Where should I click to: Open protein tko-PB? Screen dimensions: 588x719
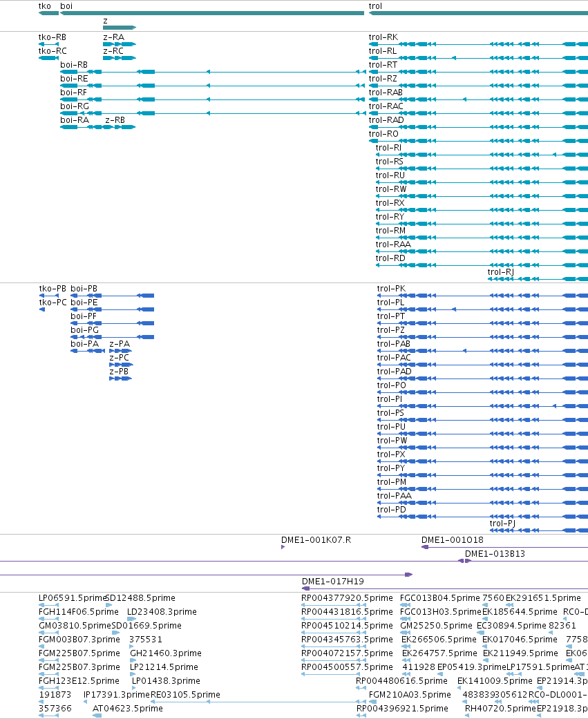point(53,289)
